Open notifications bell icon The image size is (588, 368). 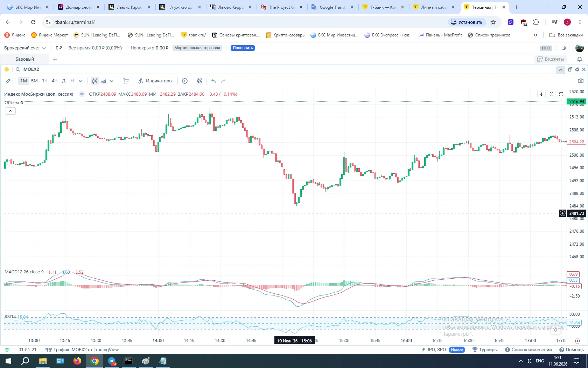(x=580, y=59)
